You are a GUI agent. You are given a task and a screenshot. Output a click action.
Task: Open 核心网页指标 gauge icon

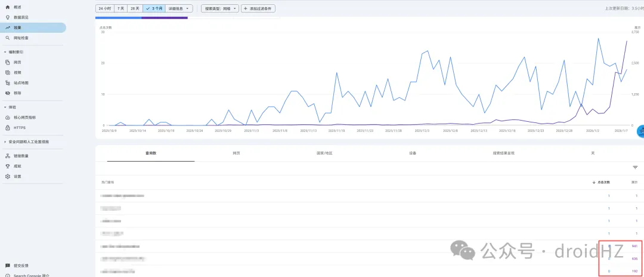(8, 118)
